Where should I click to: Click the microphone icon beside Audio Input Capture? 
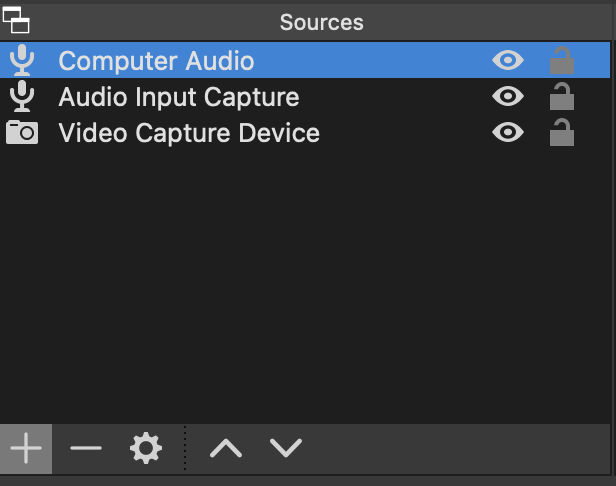pos(22,96)
